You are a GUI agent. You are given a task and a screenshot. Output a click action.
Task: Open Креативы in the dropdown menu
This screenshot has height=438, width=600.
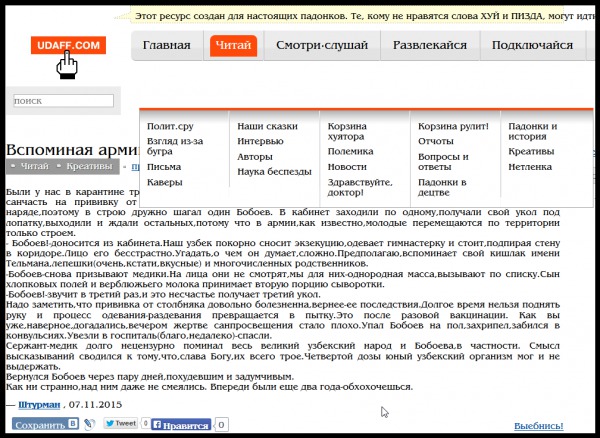(531, 151)
